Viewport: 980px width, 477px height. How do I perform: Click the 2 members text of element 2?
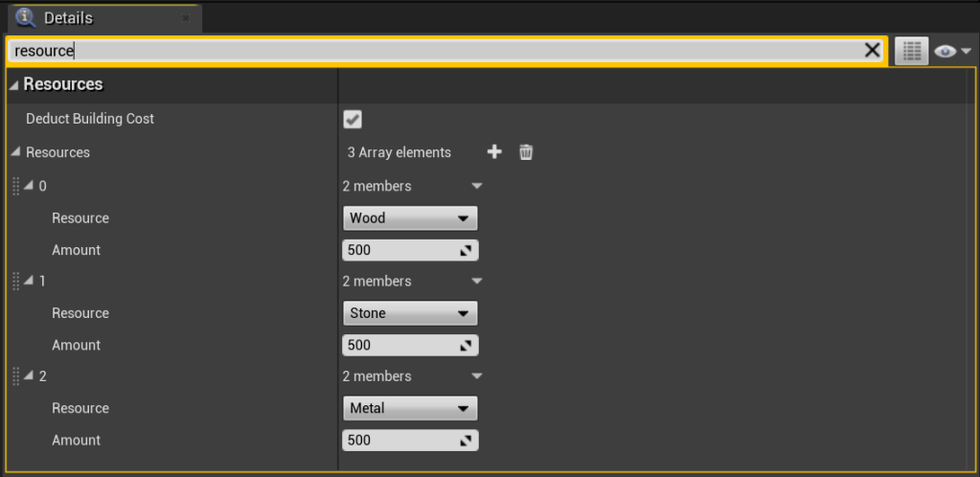tap(376, 376)
